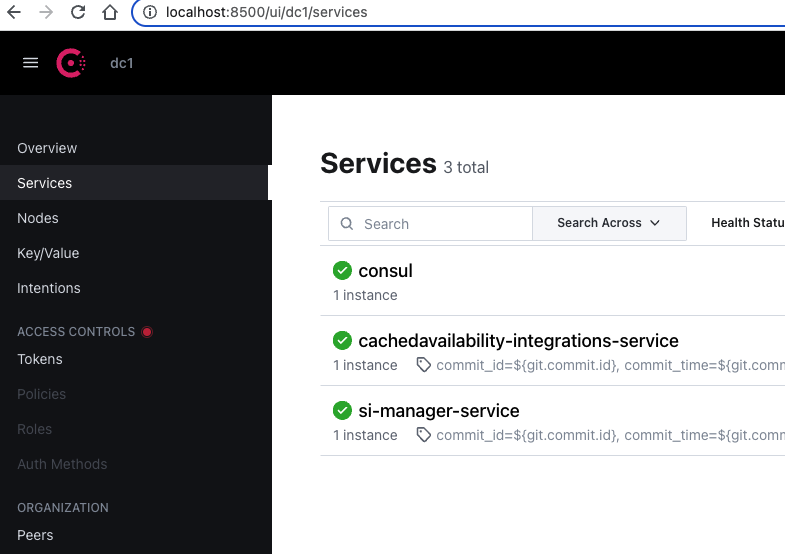Viewport: 785px width, 554px height.
Task: Reload the page with the refresh icon
Action: point(78,13)
